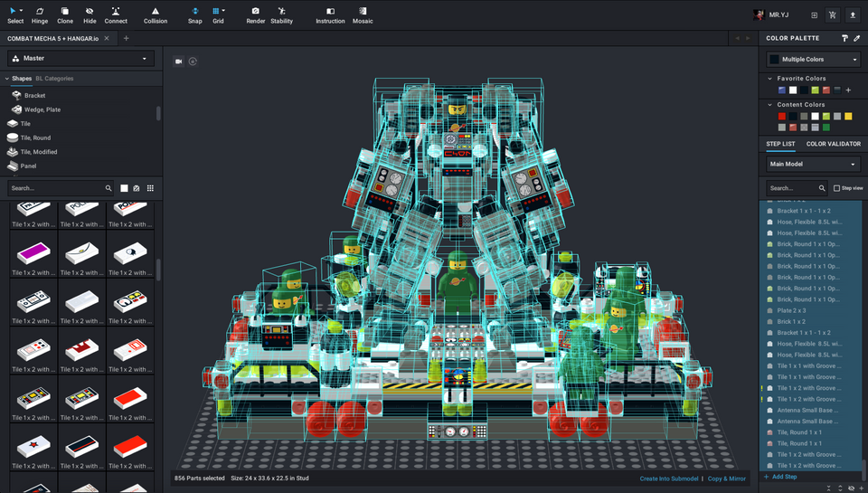
Task: Activate the Select tool
Action: (15, 15)
